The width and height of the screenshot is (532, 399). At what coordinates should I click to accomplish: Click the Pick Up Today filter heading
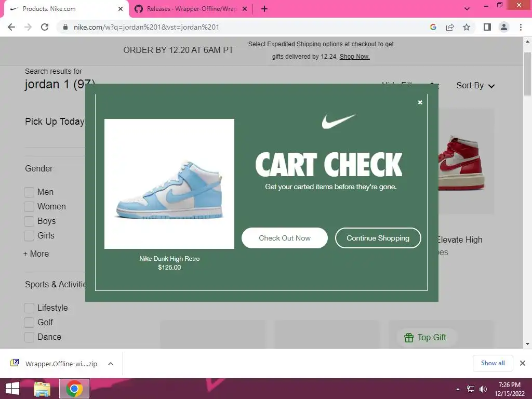(x=55, y=122)
